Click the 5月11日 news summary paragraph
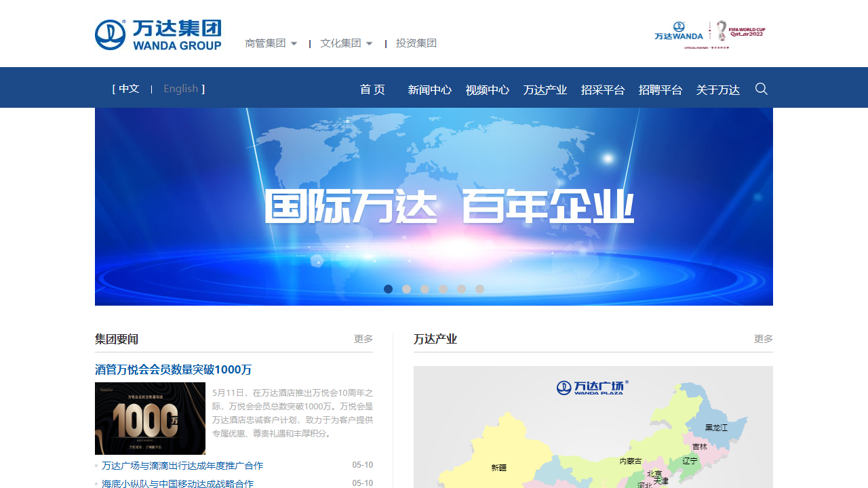868x488 pixels. (292, 413)
